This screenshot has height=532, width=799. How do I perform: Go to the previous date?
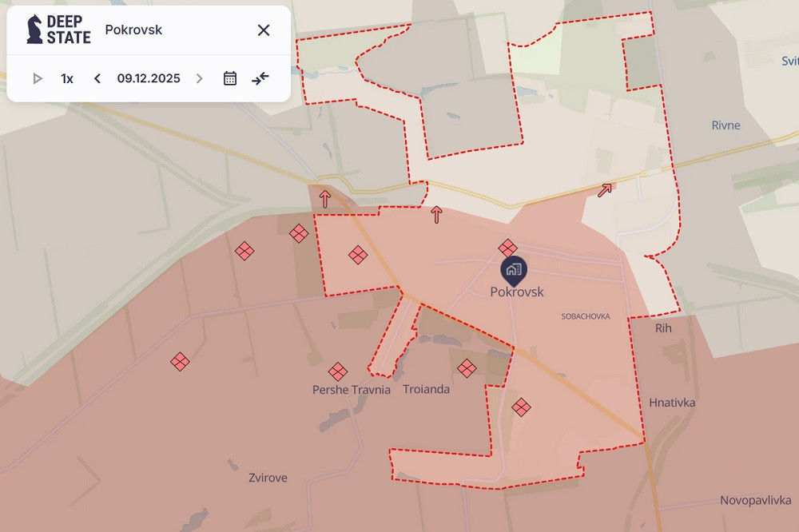click(x=97, y=78)
